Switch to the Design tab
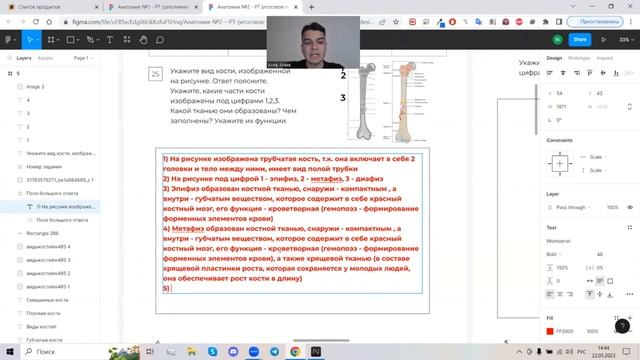640x360 pixels. point(554,58)
